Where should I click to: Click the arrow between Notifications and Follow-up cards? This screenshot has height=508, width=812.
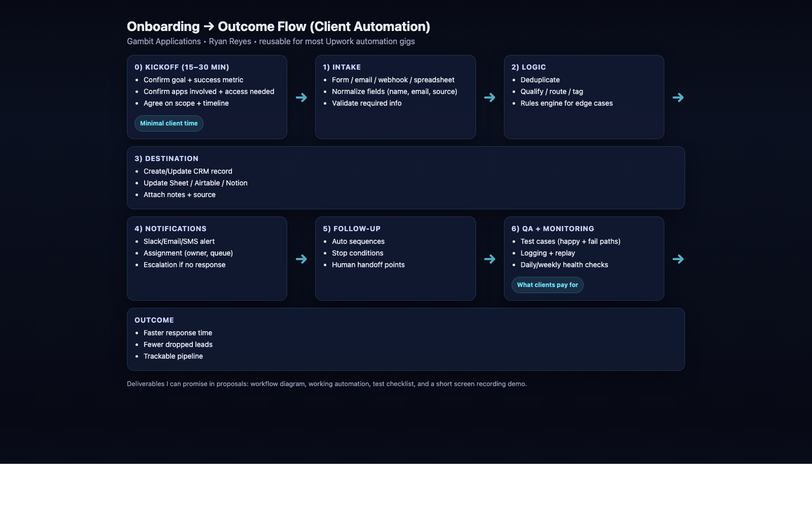pyautogui.click(x=301, y=259)
